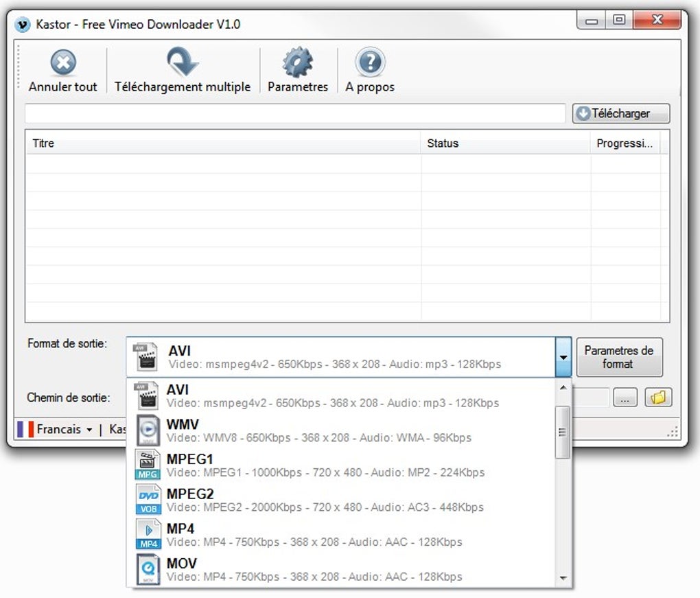Screen dimensions: 700x598
Task: Choose the DVD VOB icon for MPEG2
Action: coord(148,500)
